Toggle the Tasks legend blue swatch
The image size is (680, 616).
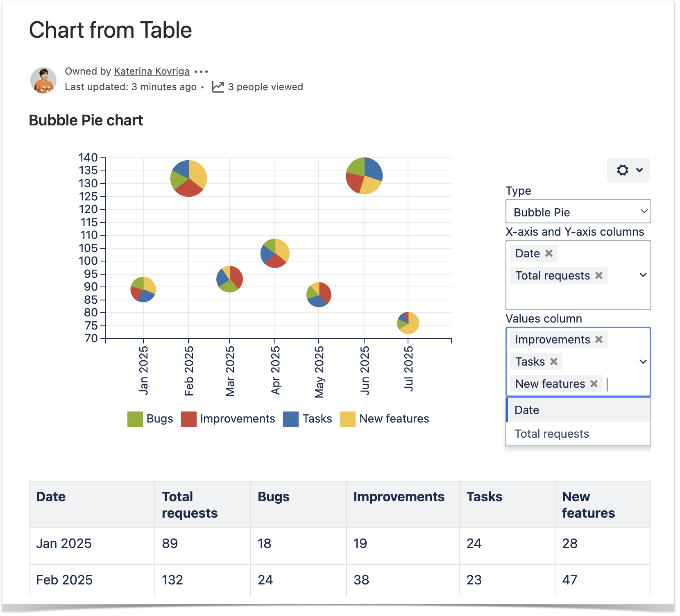(290, 419)
